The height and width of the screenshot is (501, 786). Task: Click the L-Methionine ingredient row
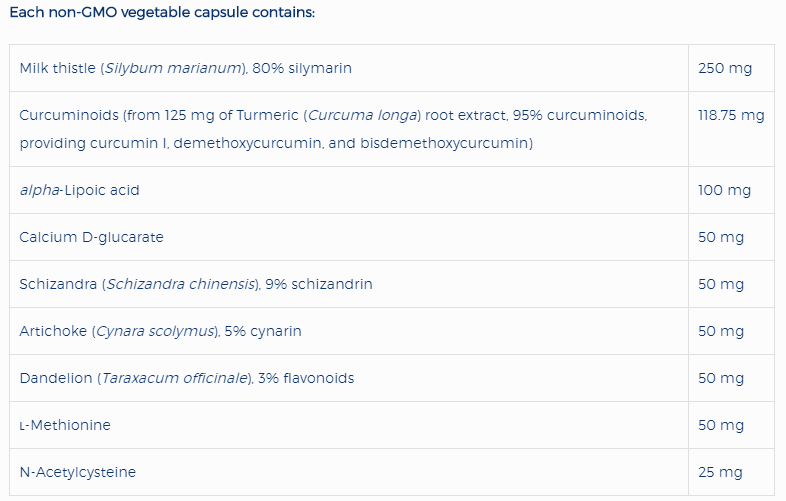pos(65,425)
